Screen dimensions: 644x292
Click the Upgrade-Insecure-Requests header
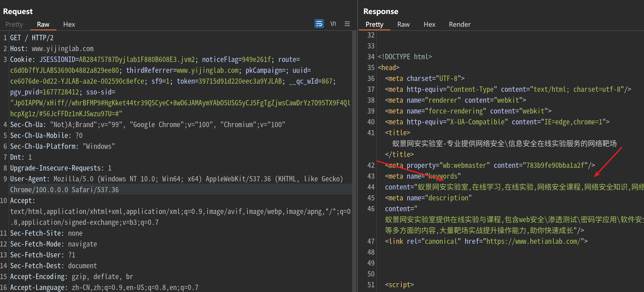61,168
